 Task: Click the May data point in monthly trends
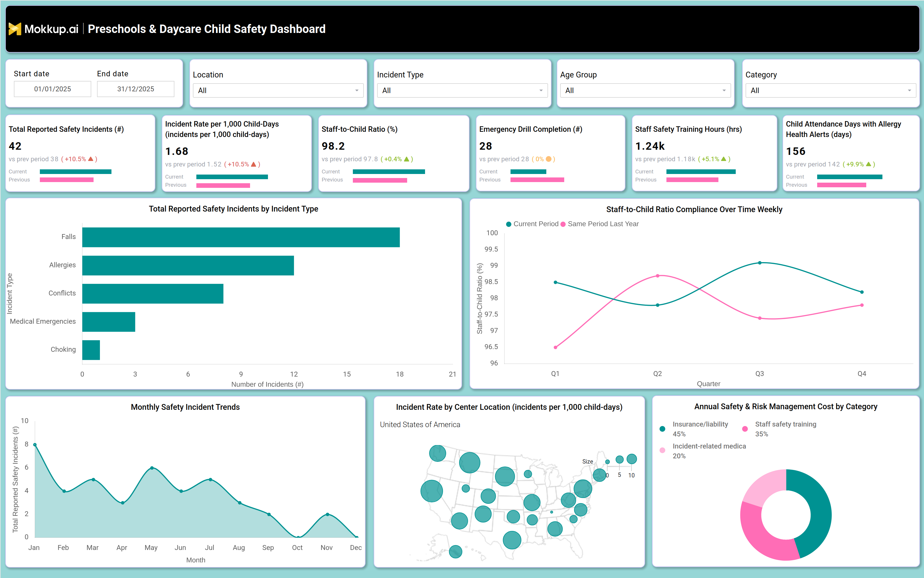tap(152, 468)
